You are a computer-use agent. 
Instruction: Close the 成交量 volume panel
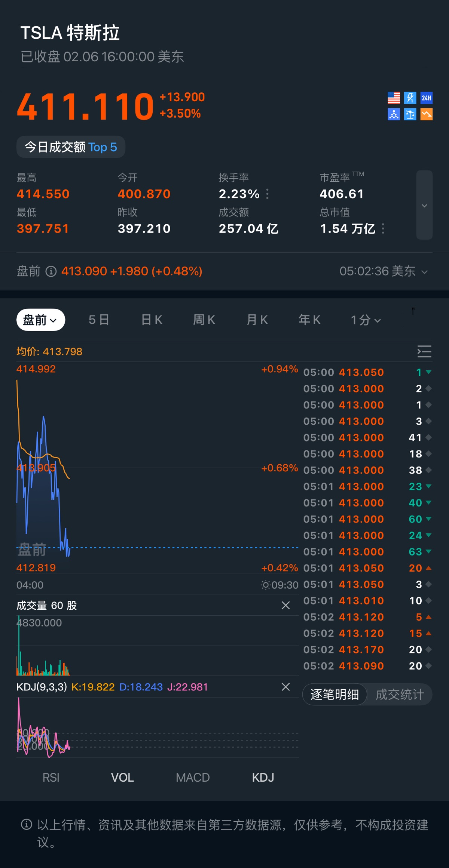click(x=285, y=605)
